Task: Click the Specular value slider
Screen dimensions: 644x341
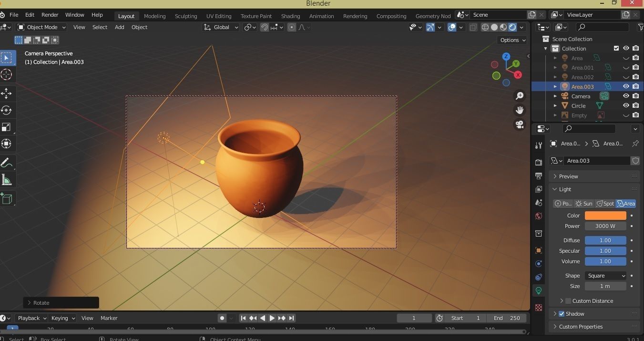Action: tap(605, 251)
